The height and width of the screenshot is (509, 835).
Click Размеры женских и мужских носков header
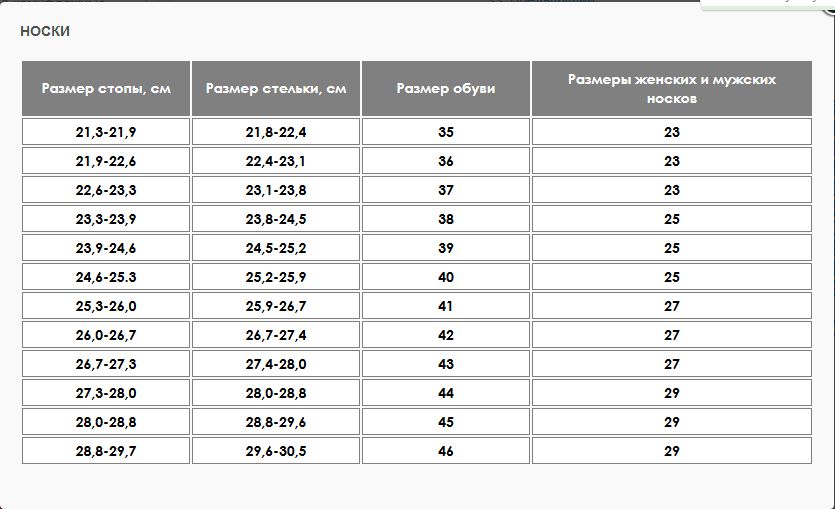[672, 88]
